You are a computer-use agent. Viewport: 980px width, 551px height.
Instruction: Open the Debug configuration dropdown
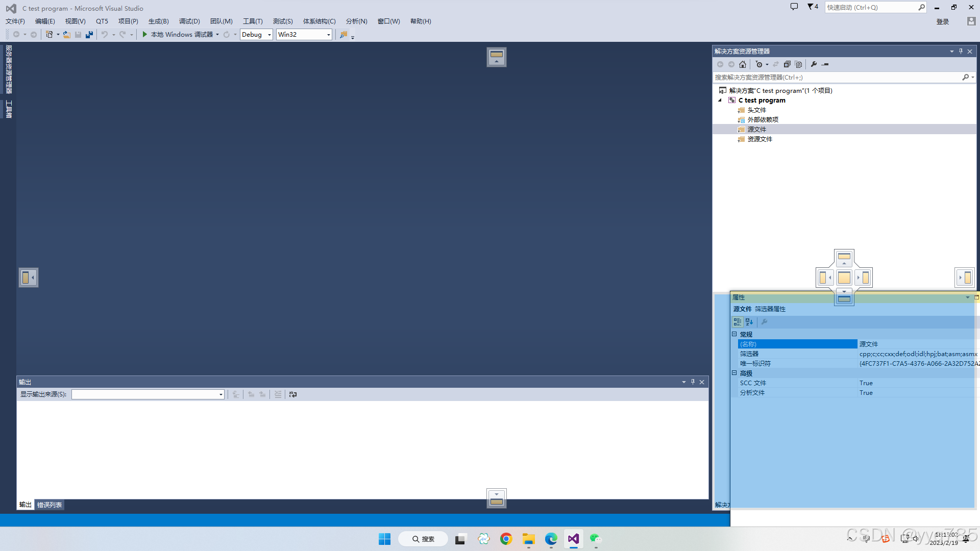(269, 34)
